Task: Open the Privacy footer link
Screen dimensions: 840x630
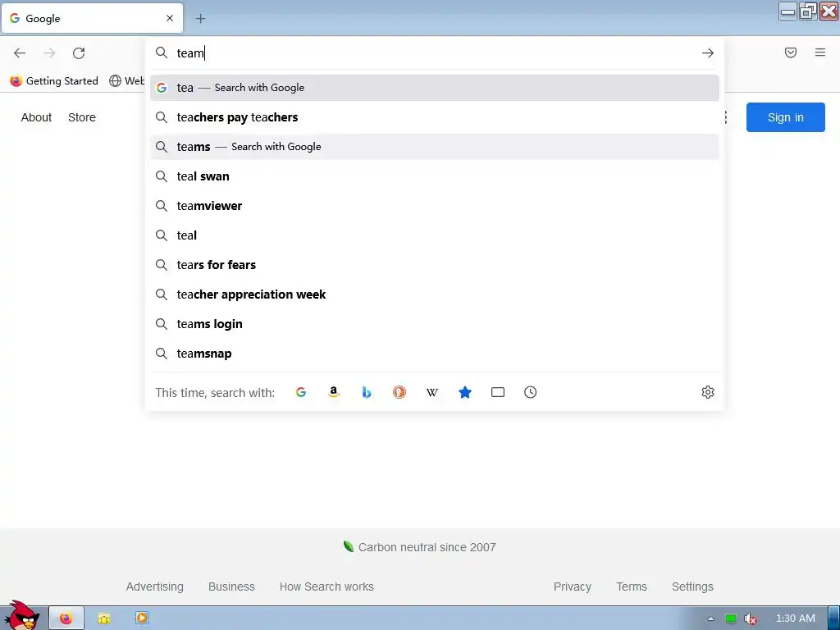Action: (x=572, y=587)
